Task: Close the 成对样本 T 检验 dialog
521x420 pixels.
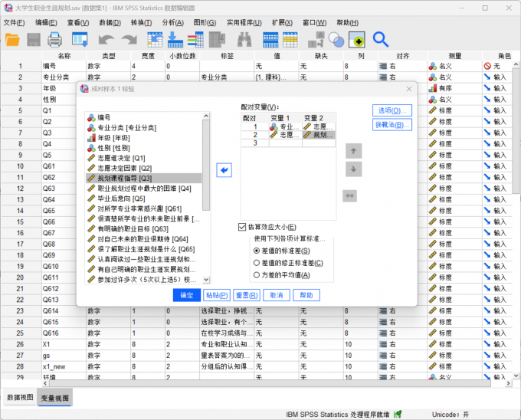Action: pyautogui.click(x=409, y=89)
